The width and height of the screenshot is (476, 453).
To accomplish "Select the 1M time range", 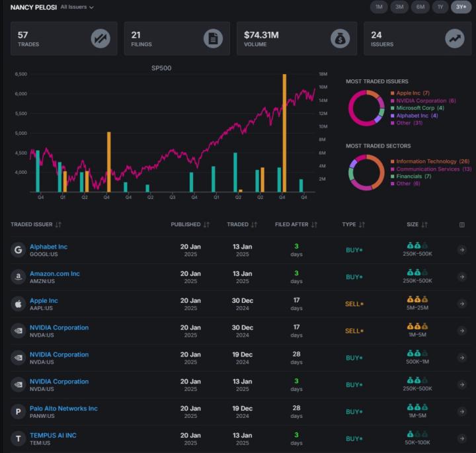I will (x=379, y=7).
